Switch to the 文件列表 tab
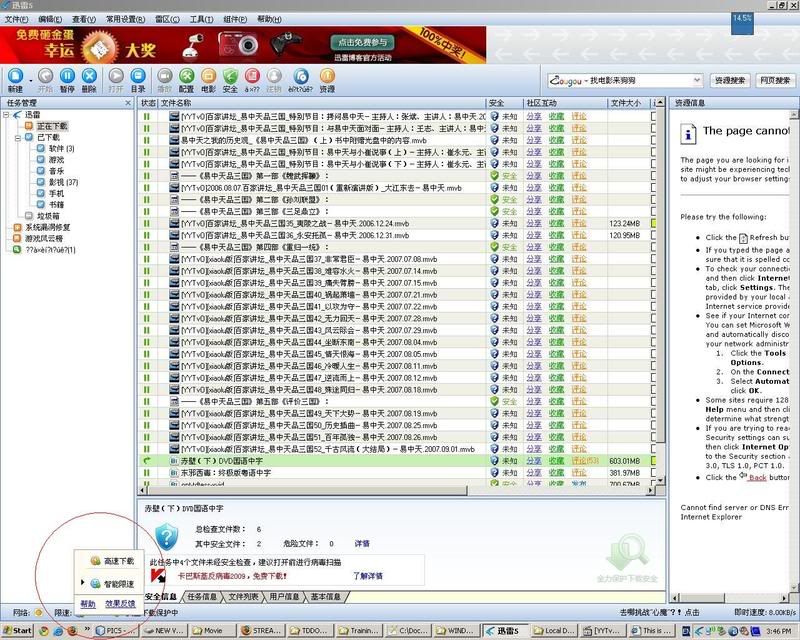The height and width of the screenshot is (640, 800). [x=243, y=597]
